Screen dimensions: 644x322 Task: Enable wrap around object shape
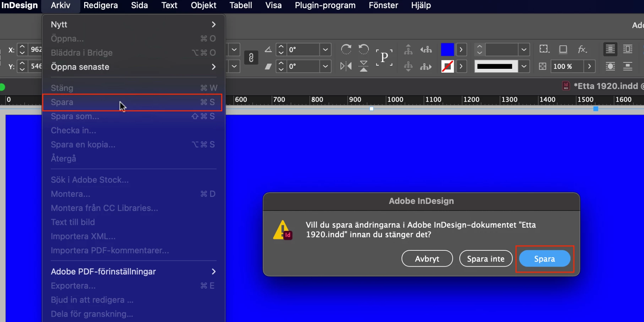610,66
